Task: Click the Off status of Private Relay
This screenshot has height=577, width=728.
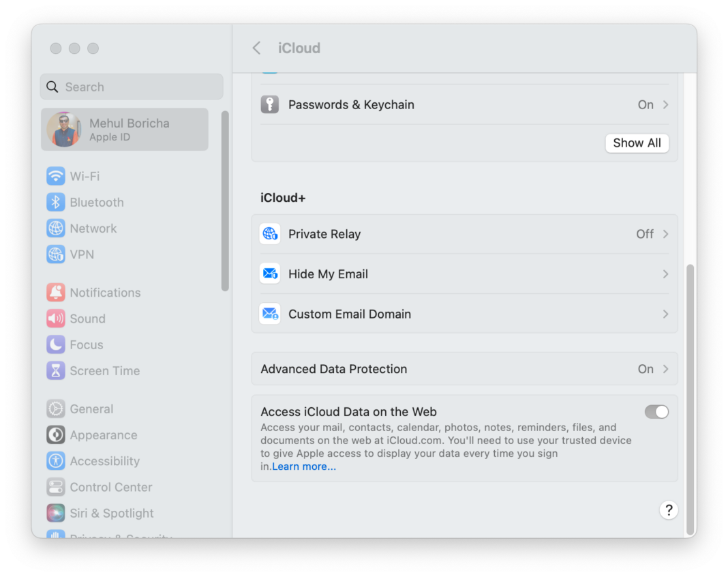Action: (x=645, y=234)
